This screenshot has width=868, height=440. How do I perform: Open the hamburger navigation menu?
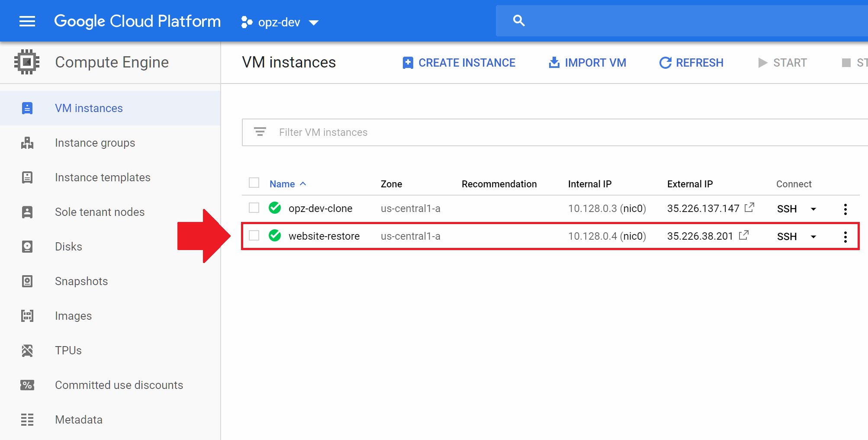27,21
